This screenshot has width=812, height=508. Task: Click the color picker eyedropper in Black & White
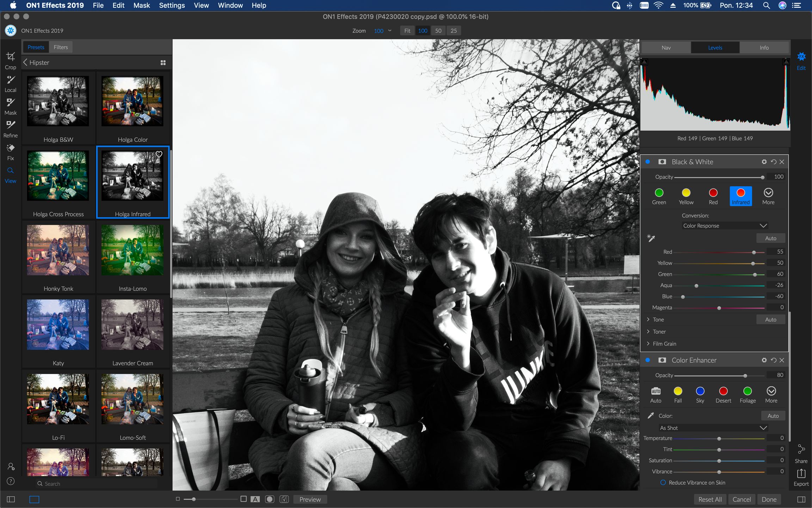[x=651, y=238]
